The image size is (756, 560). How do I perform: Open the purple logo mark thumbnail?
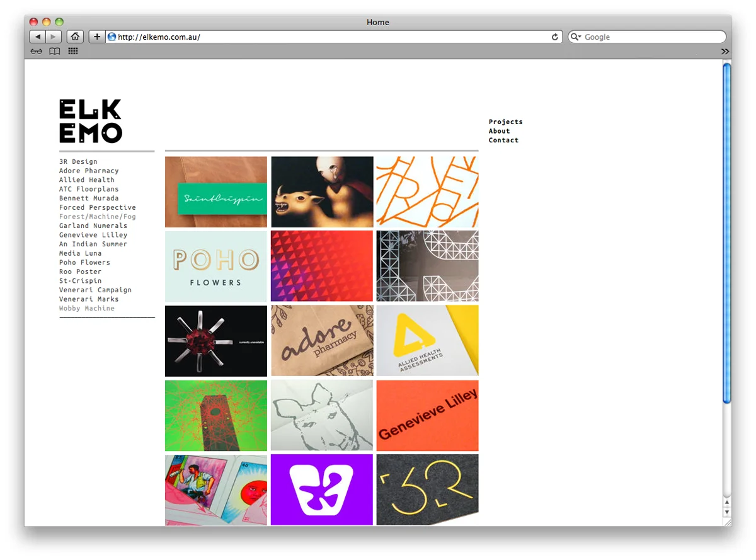[322, 489]
